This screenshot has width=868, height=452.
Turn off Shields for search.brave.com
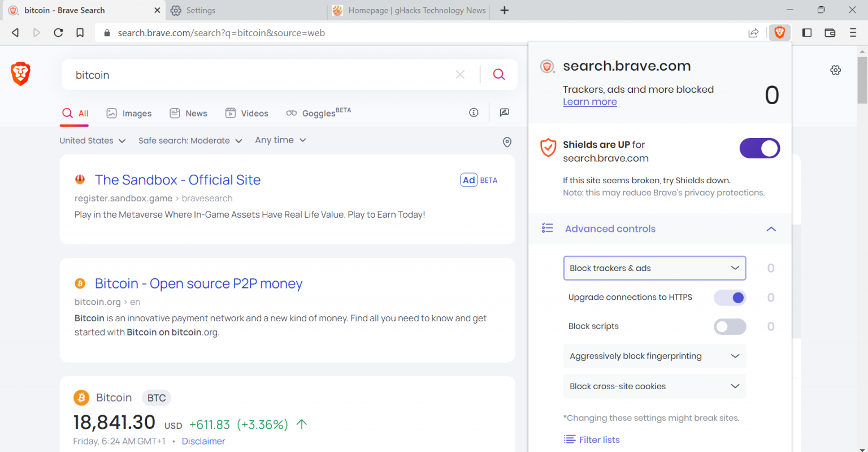point(759,148)
